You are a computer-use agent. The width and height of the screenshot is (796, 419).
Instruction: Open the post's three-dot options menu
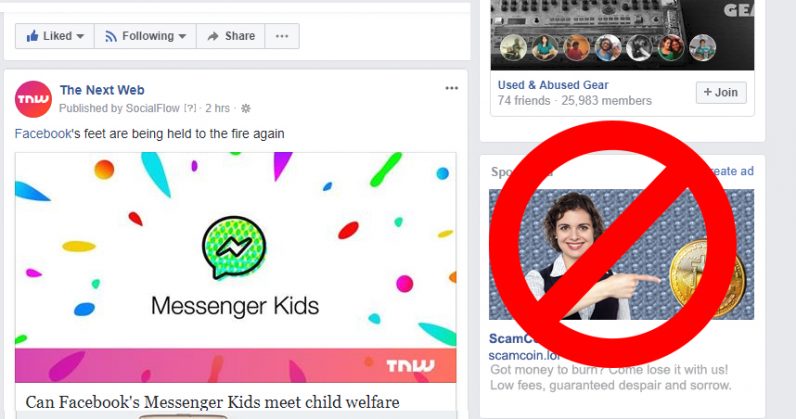click(451, 88)
